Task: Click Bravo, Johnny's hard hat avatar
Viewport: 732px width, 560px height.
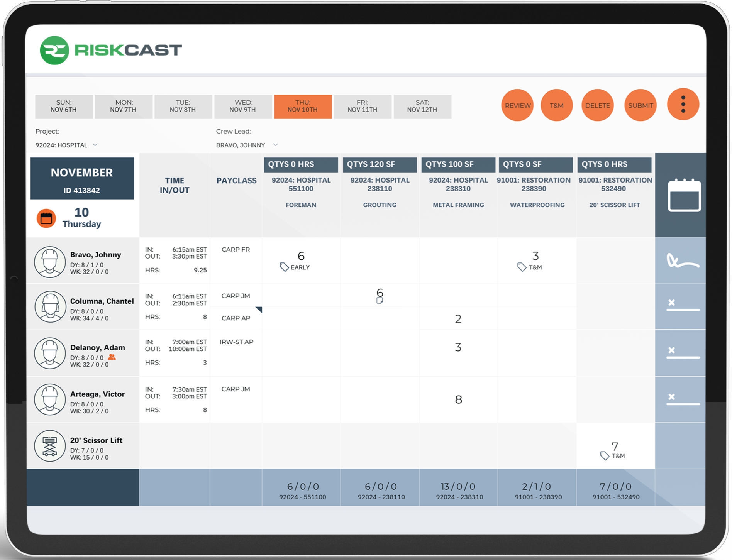Action: click(50, 261)
